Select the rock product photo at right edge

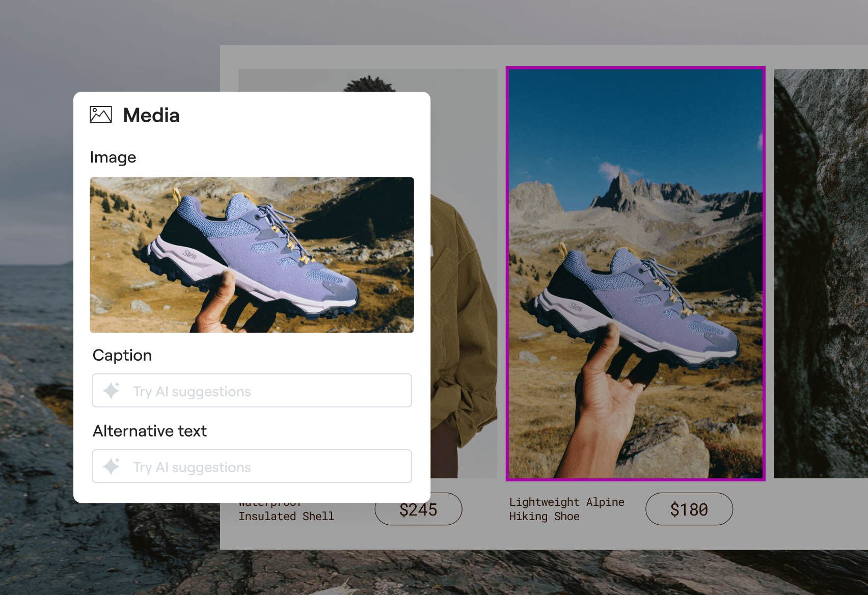(821, 274)
